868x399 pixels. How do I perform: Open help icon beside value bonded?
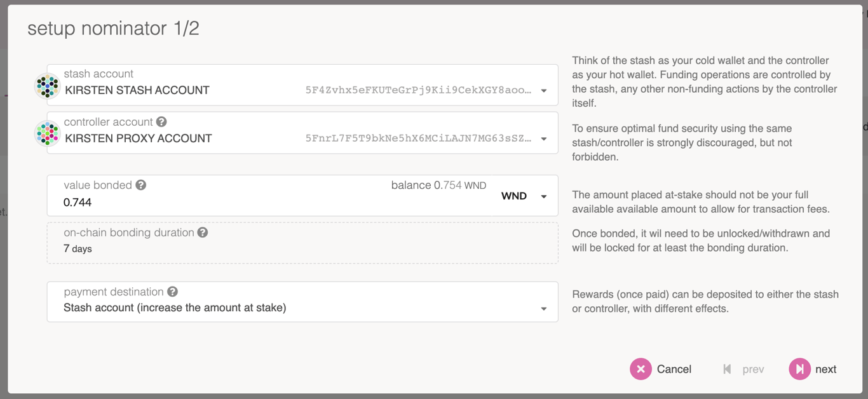pos(141,185)
